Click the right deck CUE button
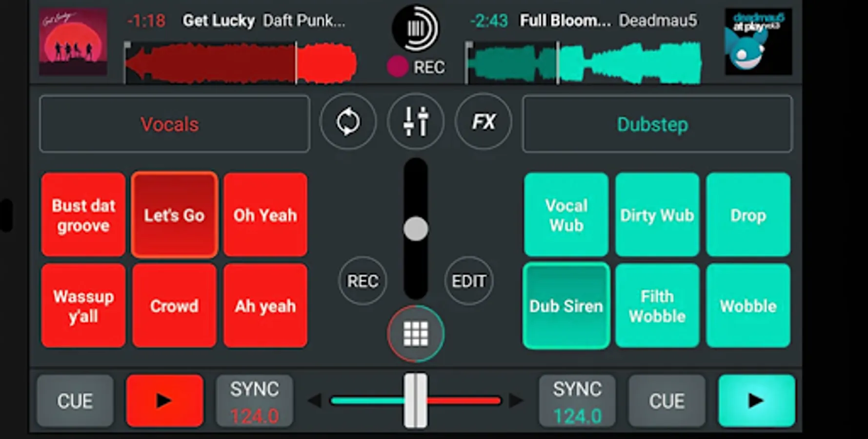 click(x=667, y=400)
